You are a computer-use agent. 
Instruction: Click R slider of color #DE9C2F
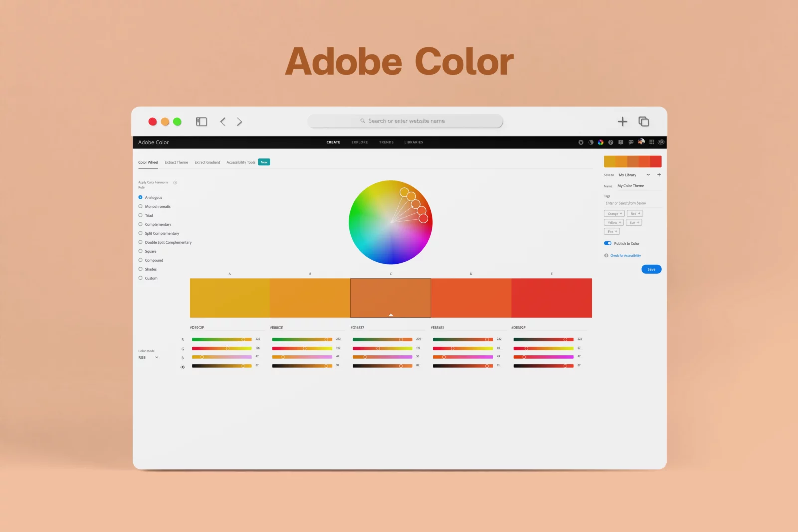tap(222, 340)
